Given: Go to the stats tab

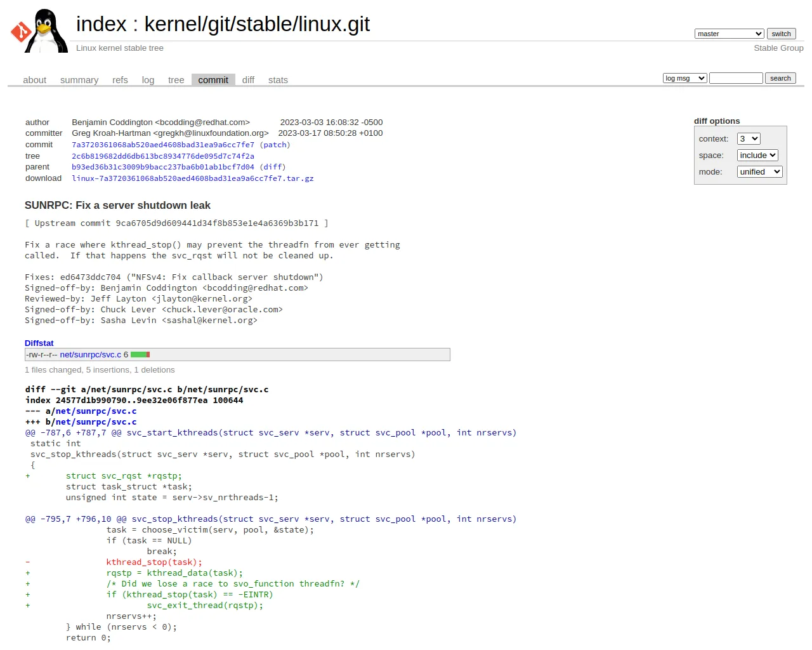Looking at the screenshot, I should point(278,80).
